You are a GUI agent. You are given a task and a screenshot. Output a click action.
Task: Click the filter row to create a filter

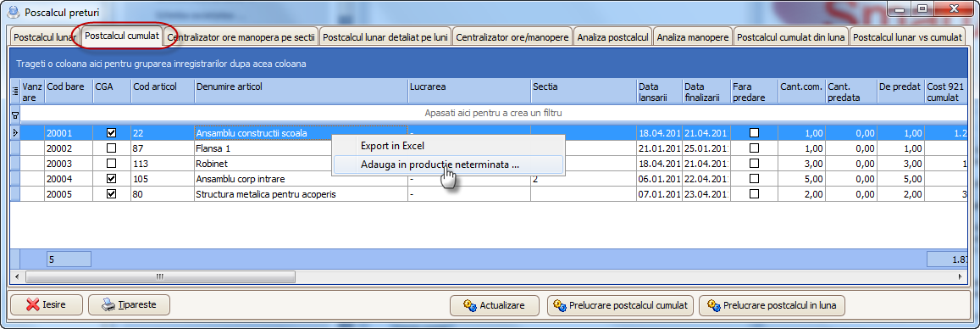point(494,114)
